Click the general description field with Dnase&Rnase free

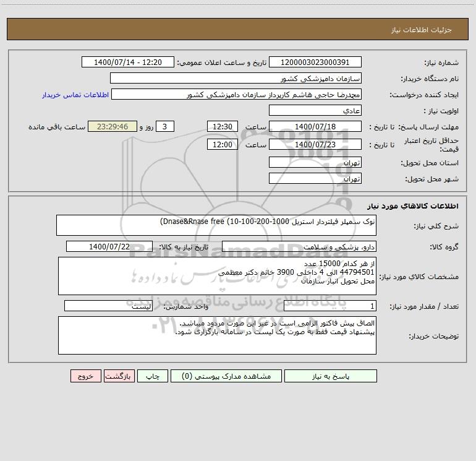point(216,225)
